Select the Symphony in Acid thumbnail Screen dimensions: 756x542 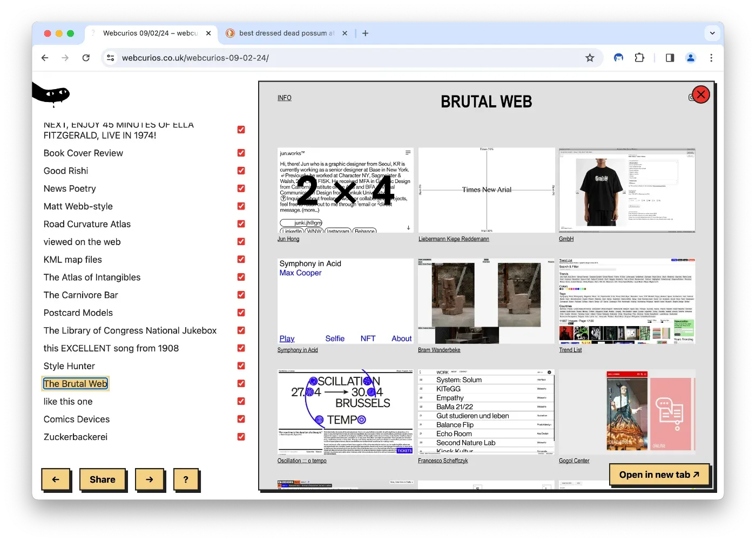[x=346, y=301]
